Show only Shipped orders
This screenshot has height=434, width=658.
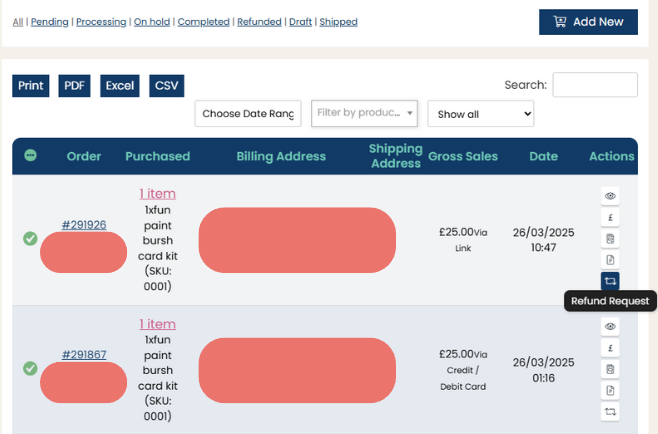pyautogui.click(x=338, y=22)
